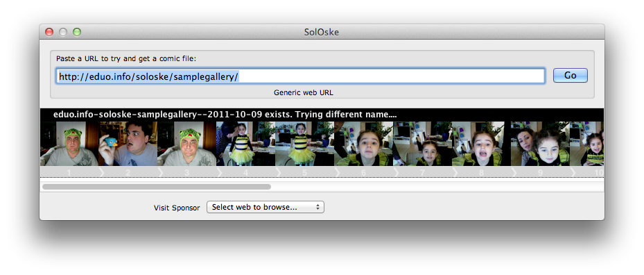Select thumbnail number 4

pos(245,144)
